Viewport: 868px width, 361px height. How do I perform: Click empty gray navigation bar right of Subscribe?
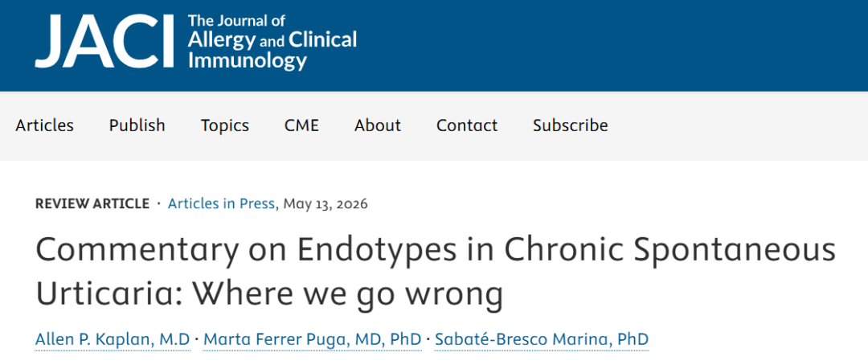pos(736,126)
